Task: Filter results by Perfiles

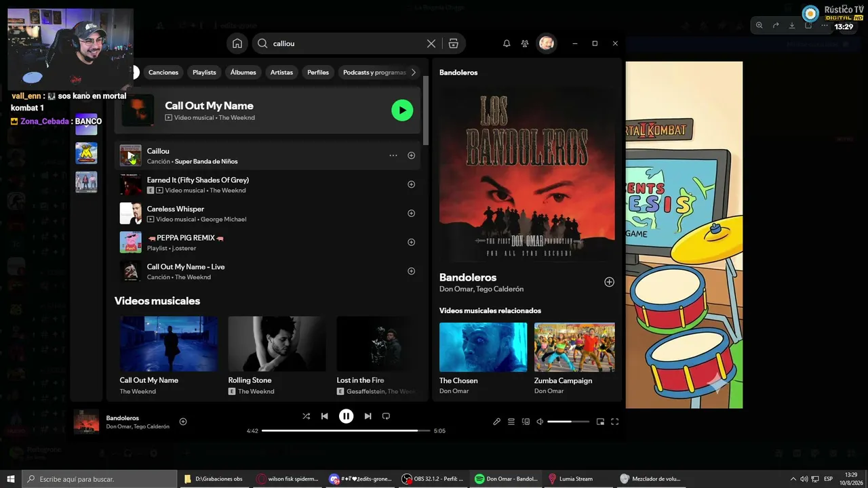Action: pos(318,73)
